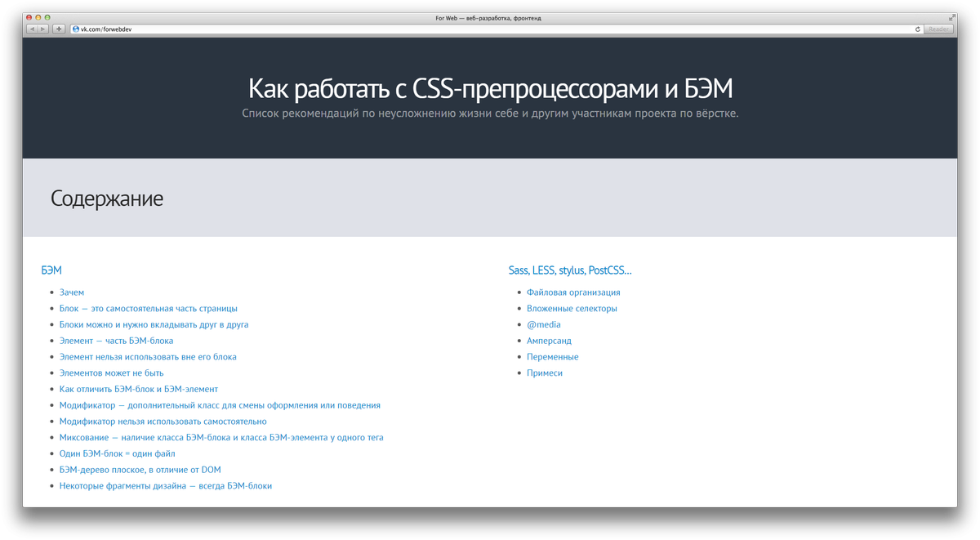Open the Зачем link

[x=72, y=292]
